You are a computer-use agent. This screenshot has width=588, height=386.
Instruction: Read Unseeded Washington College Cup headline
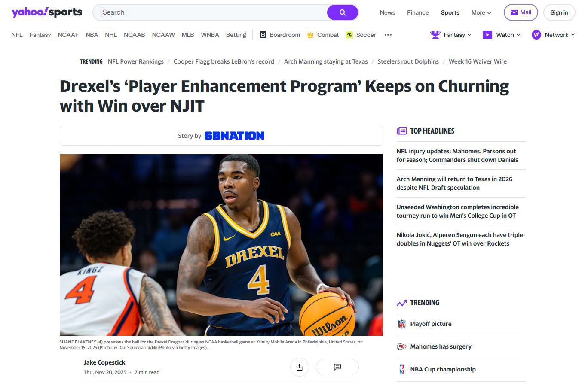457,211
